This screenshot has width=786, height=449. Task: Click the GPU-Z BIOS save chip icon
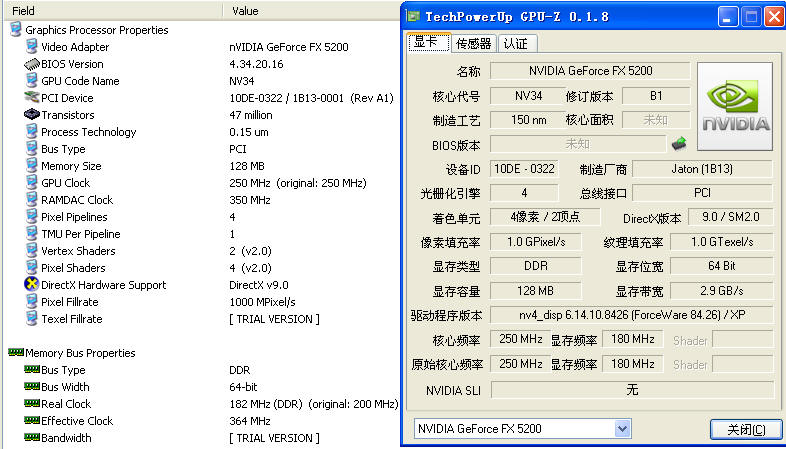(679, 144)
